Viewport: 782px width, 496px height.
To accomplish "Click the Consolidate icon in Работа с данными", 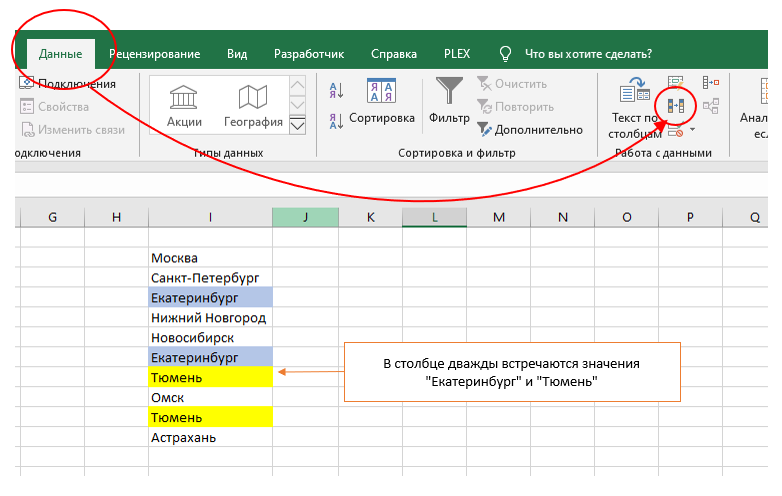I will point(710,82).
